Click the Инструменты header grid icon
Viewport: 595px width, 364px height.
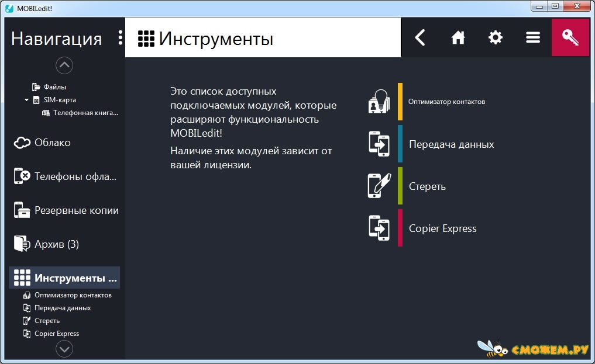[146, 38]
